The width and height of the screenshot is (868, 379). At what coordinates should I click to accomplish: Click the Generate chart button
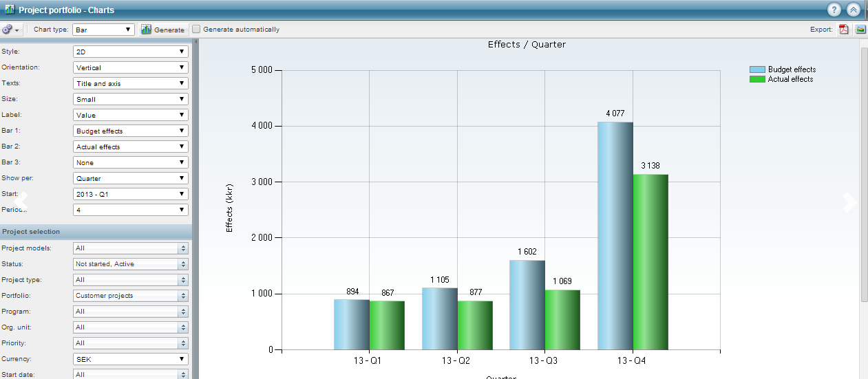[163, 30]
